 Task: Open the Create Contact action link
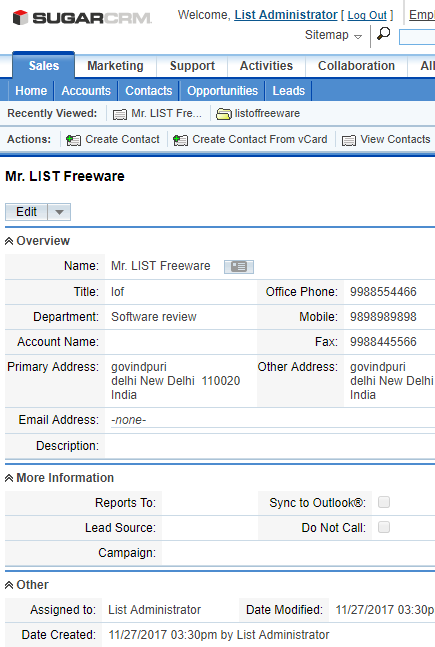click(x=122, y=139)
